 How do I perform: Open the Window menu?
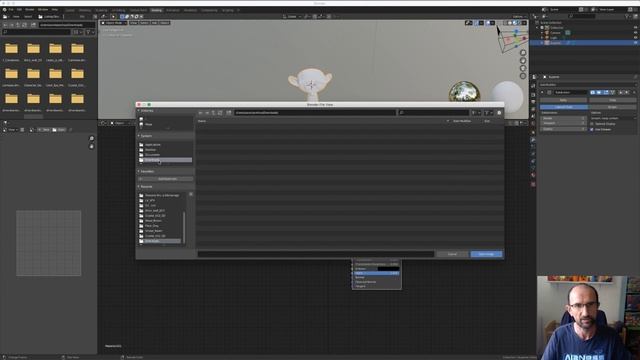pyautogui.click(x=42, y=9)
